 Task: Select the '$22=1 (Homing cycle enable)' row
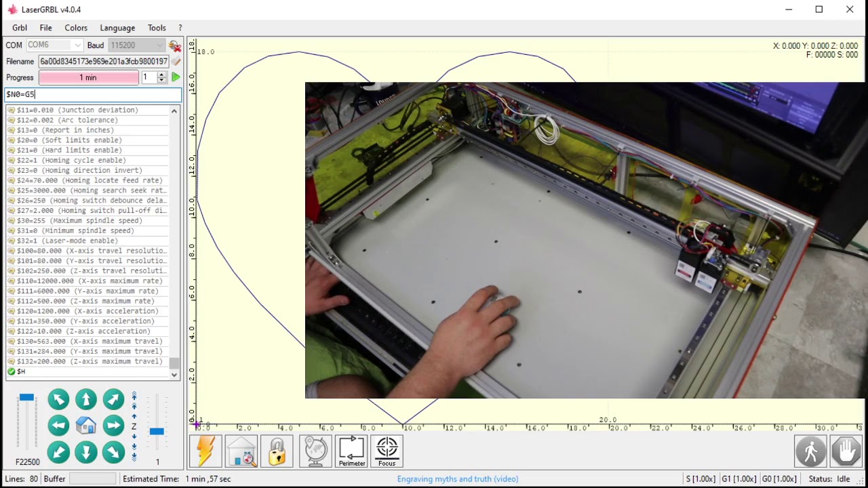(x=87, y=160)
